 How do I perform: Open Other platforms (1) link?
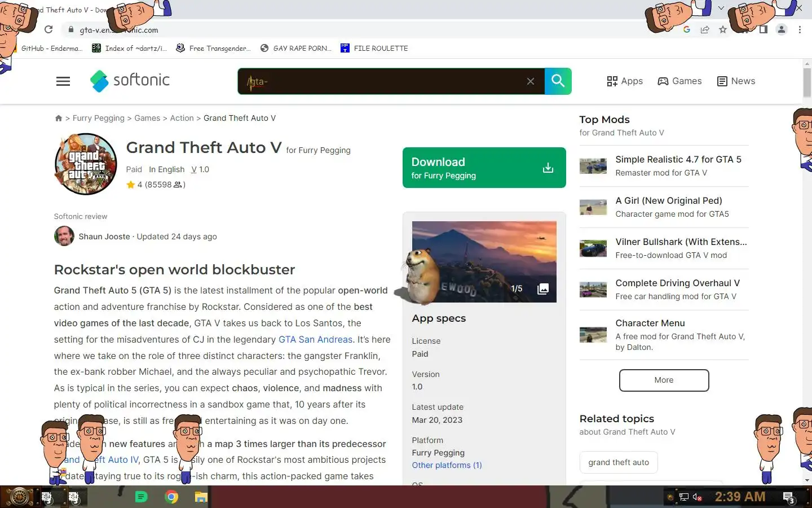pyautogui.click(x=447, y=465)
